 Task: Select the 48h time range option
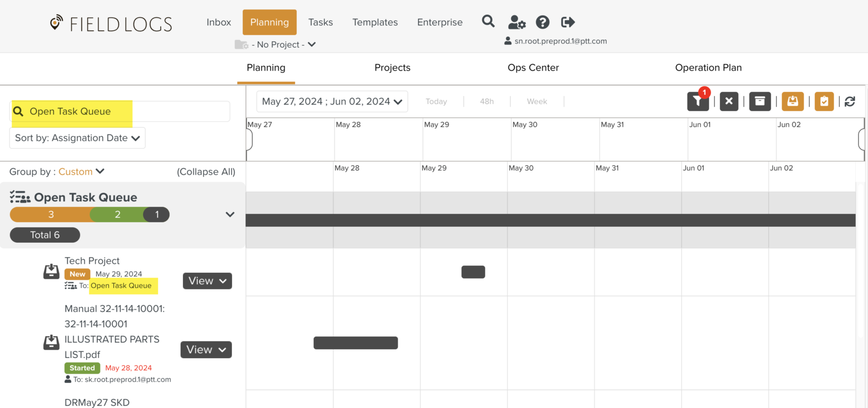[x=486, y=101]
